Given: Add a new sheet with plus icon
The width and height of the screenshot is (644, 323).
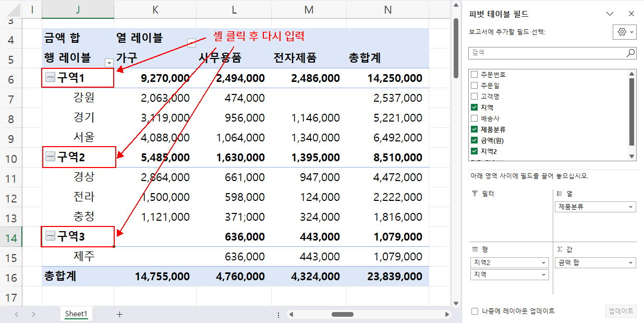Looking at the screenshot, I should coord(119,314).
